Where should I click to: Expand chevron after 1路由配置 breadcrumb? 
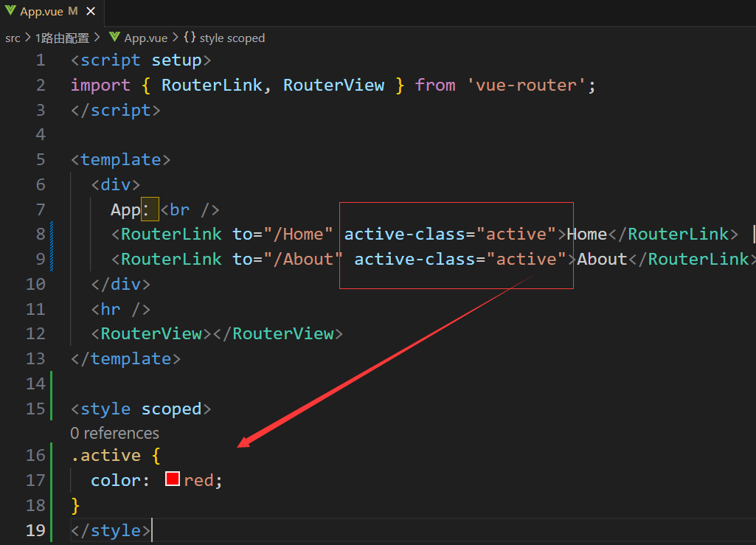point(98,38)
